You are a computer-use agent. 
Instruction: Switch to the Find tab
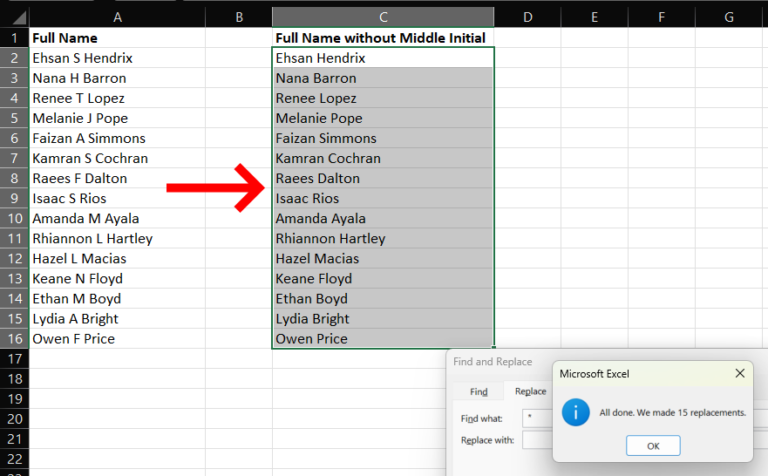click(x=479, y=392)
